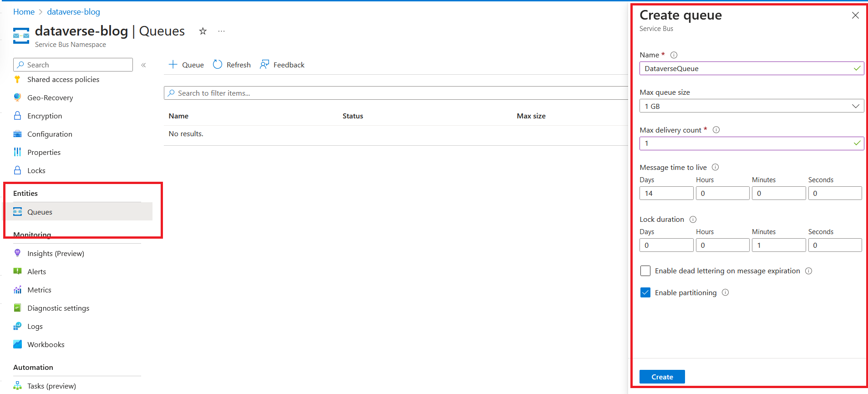Click the Create button
The image size is (868, 394).
point(662,377)
